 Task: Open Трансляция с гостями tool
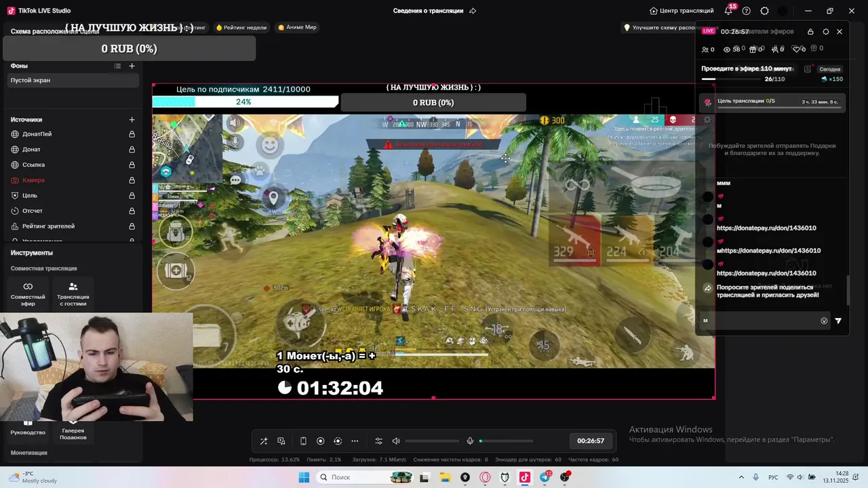73,293
